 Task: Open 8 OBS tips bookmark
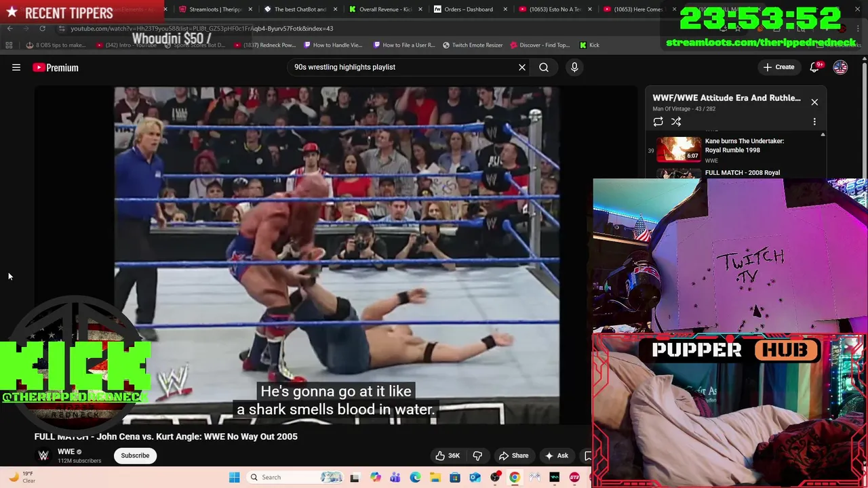point(56,45)
